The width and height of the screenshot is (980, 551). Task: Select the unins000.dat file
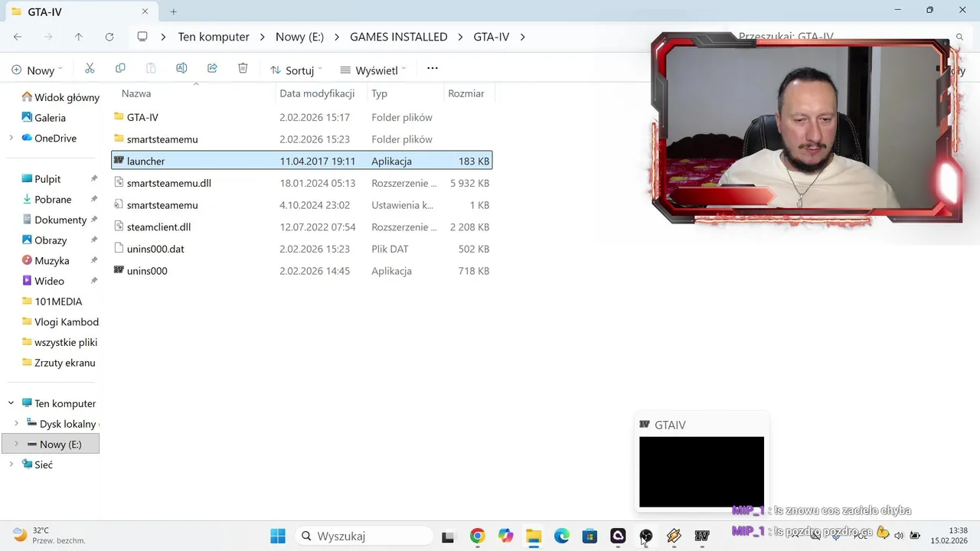pyautogui.click(x=302, y=249)
